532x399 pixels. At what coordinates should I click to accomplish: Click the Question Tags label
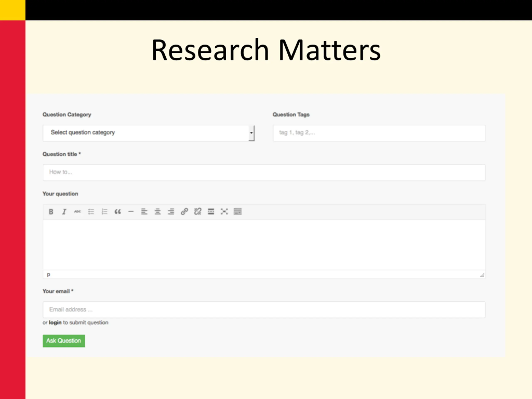pos(291,115)
